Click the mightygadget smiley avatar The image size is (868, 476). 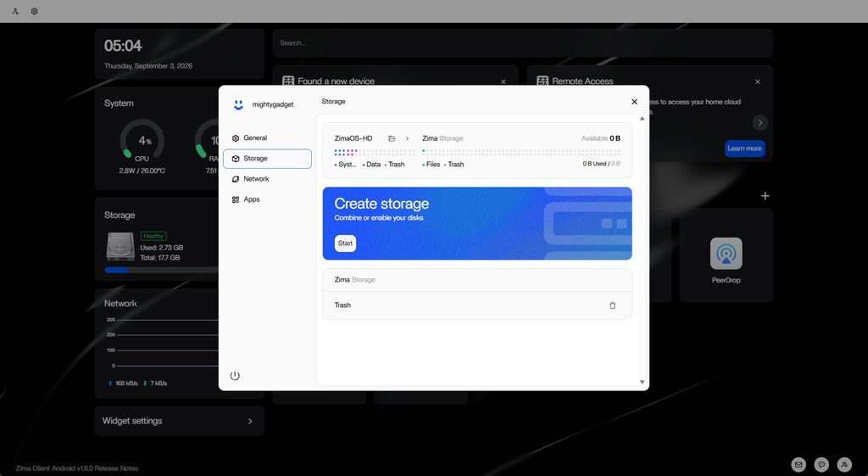[x=238, y=104]
